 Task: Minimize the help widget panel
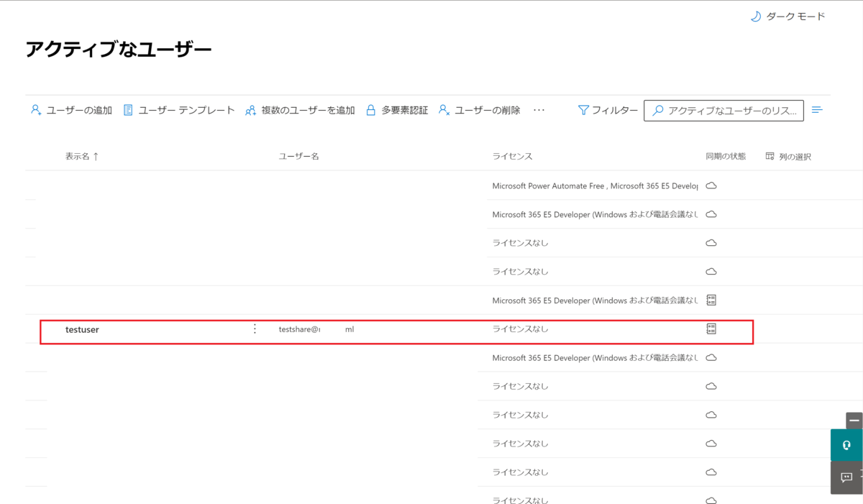tap(854, 421)
